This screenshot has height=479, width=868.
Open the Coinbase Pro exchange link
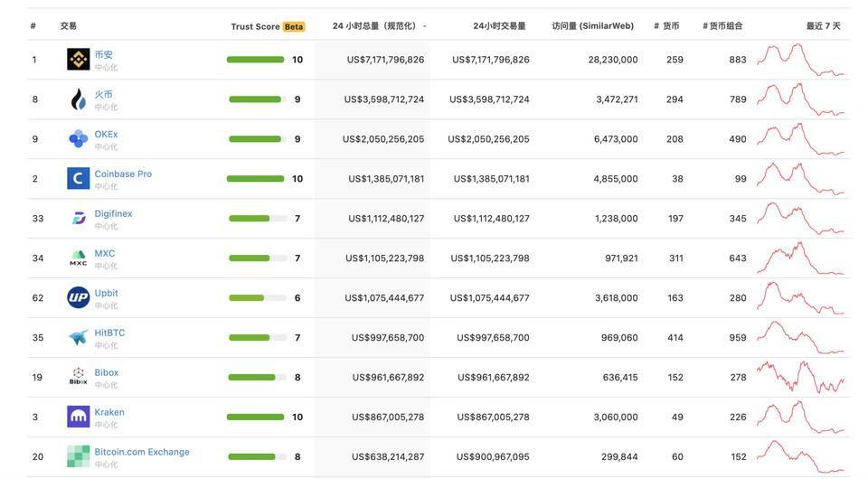click(123, 174)
